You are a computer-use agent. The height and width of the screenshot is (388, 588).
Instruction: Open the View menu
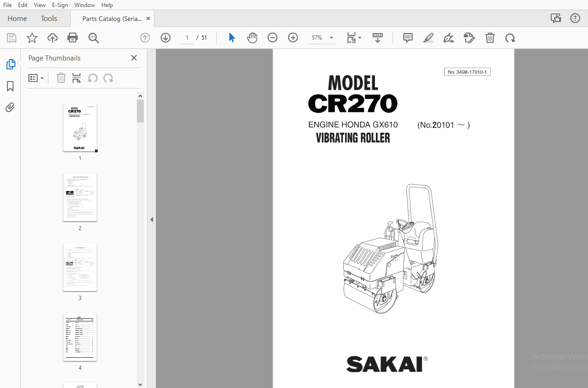pyautogui.click(x=40, y=5)
